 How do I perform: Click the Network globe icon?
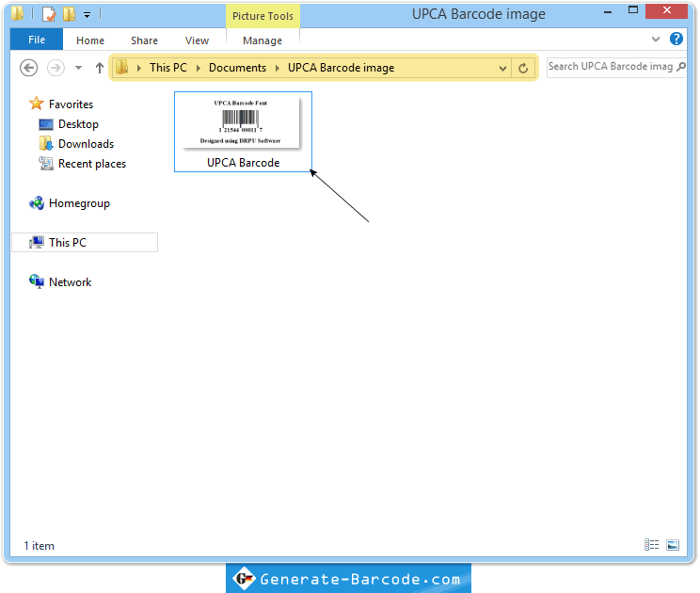point(37,281)
